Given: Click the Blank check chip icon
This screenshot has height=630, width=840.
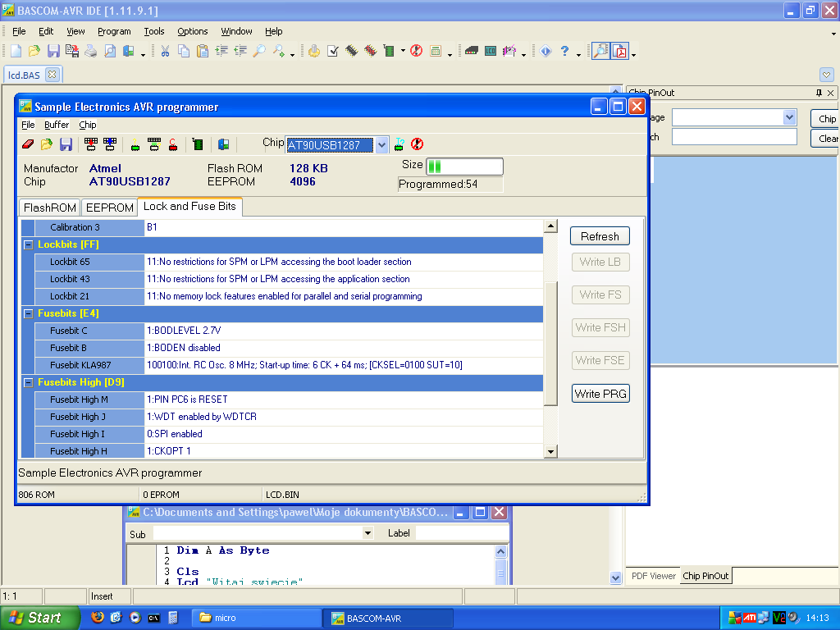Looking at the screenshot, I should 135,144.
